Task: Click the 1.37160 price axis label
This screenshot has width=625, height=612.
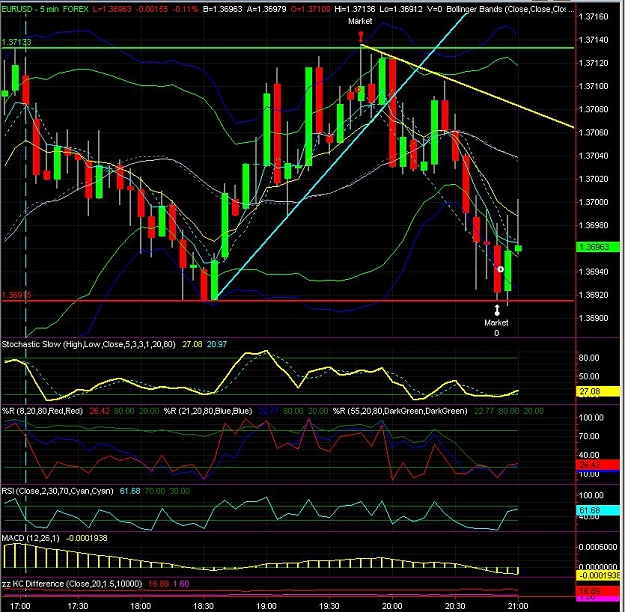Action: click(594, 16)
